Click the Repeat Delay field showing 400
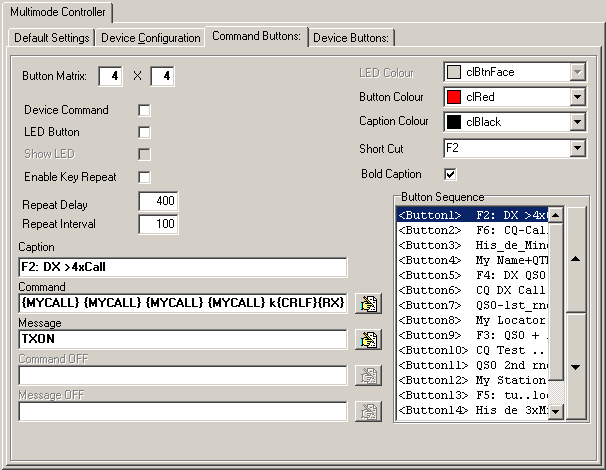 coord(158,201)
